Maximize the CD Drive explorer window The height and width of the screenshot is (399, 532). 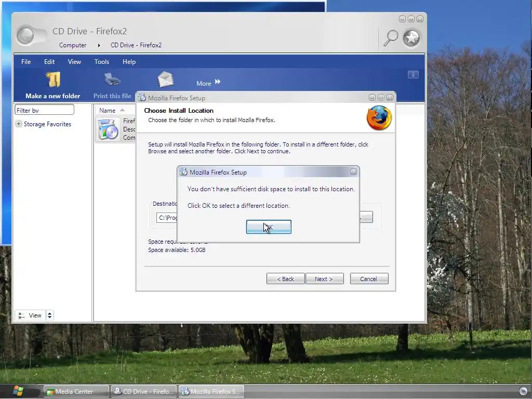[x=411, y=19]
